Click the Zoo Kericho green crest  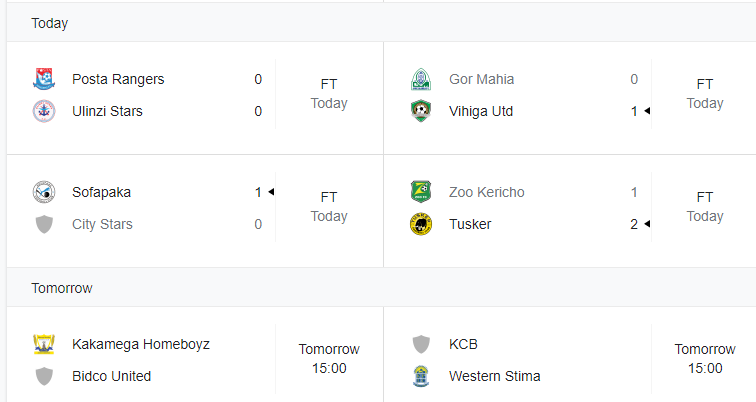click(x=421, y=192)
